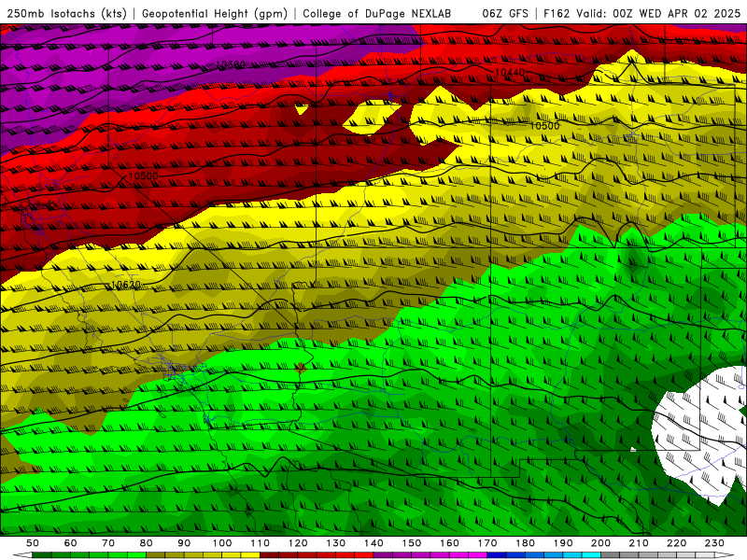747x560 pixels.
Task: Click the right arrow tip of the color scale
Action: pyautogui.click(x=726, y=555)
